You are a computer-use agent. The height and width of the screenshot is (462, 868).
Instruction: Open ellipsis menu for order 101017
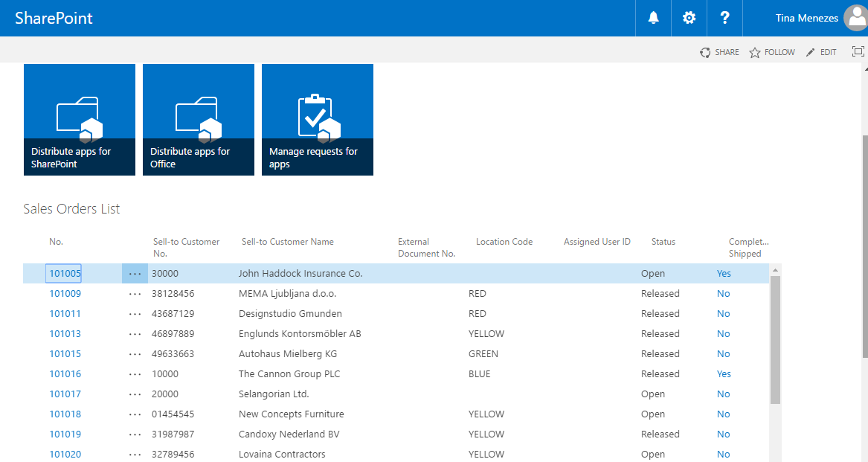point(135,394)
